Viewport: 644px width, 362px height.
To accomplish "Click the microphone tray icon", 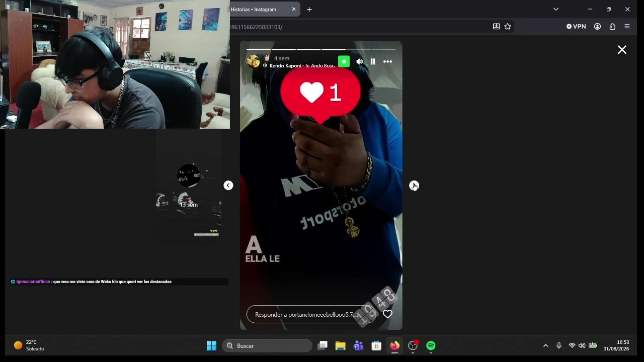I will [x=558, y=345].
